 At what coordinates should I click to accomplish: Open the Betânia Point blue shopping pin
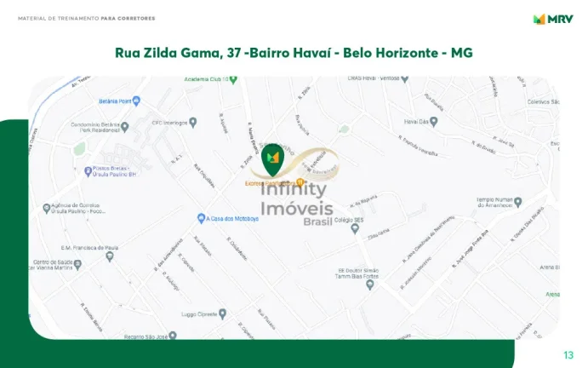click(136, 101)
